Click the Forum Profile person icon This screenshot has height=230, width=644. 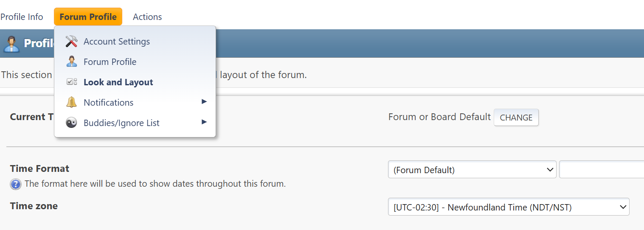pyautogui.click(x=71, y=62)
